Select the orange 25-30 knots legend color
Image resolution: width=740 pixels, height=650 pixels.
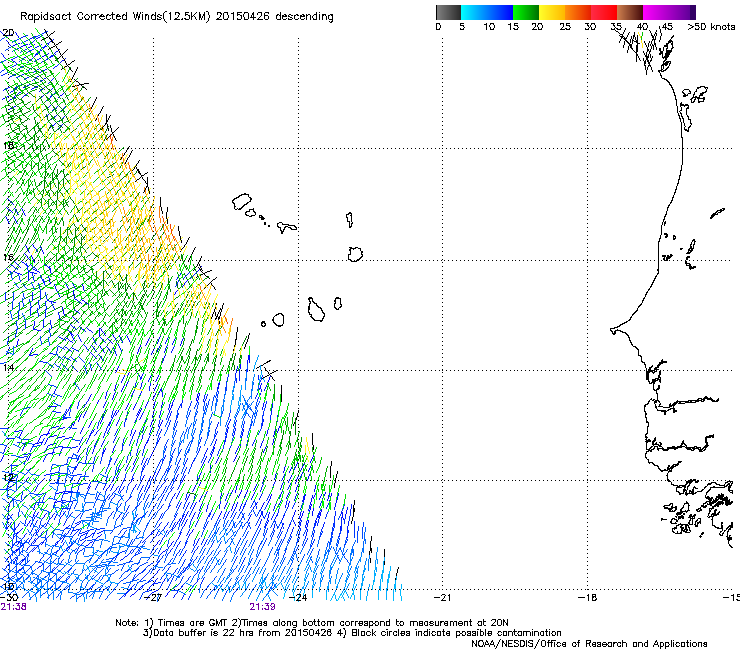tap(578, 12)
